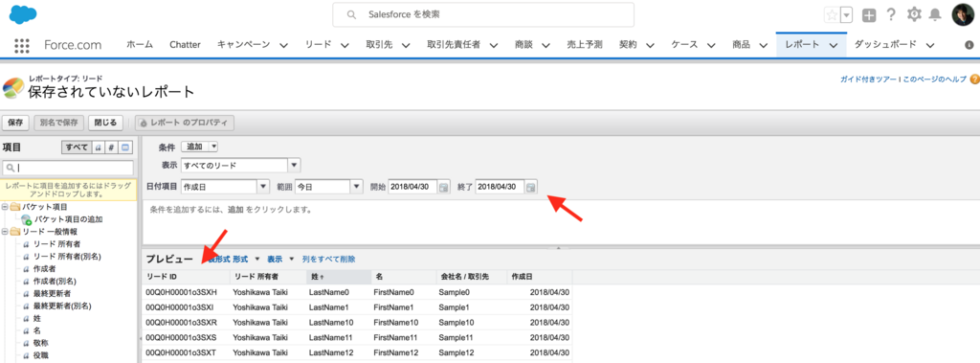980x363 pixels.
Task: Select the リード 所有者 field
Action: coord(56,243)
